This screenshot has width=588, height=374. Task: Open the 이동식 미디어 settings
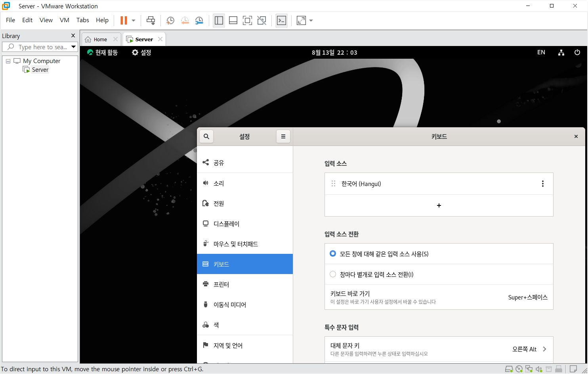(x=245, y=305)
